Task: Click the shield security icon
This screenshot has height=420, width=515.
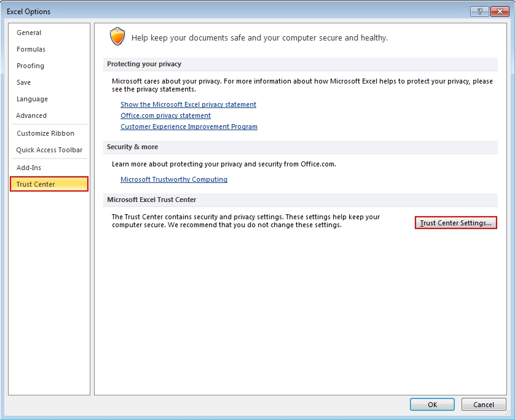Action: coord(117,37)
